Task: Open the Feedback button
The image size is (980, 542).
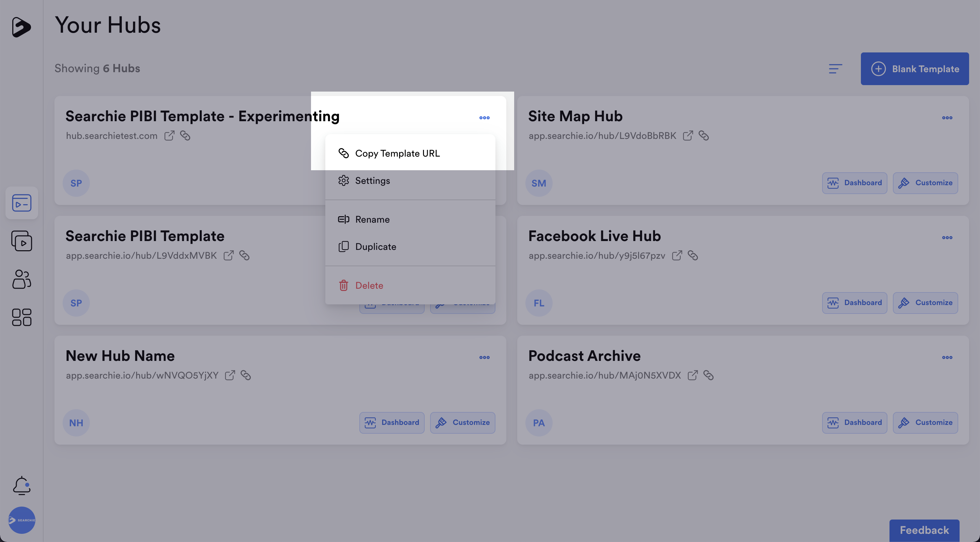Action: coord(924,530)
